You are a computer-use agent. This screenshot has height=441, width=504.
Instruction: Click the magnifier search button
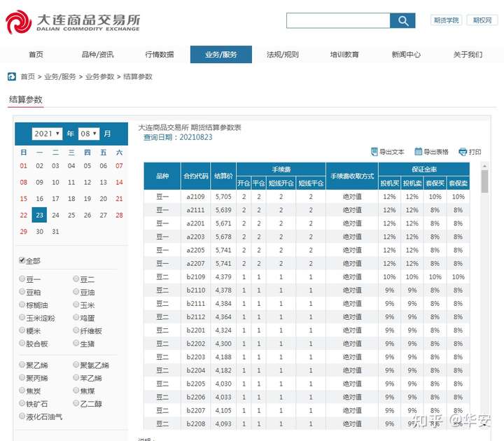[x=402, y=20]
